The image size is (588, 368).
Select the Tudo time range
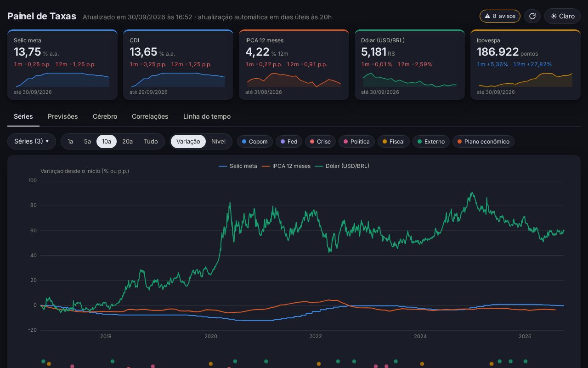coord(151,141)
